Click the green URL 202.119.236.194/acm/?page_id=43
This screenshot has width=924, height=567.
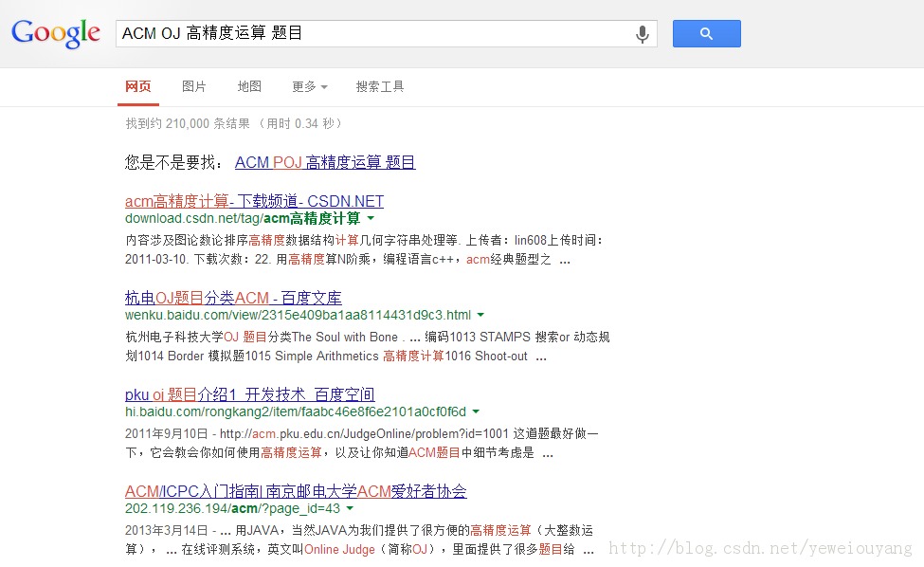[232, 508]
